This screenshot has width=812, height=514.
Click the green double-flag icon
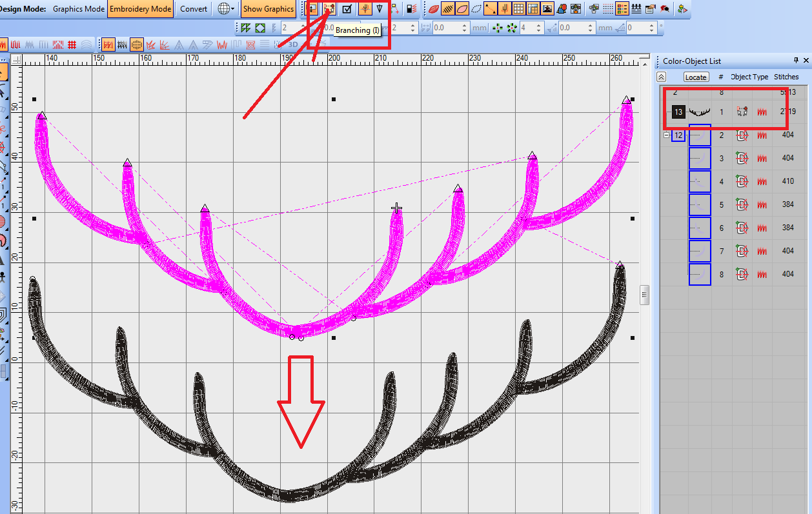[246, 28]
